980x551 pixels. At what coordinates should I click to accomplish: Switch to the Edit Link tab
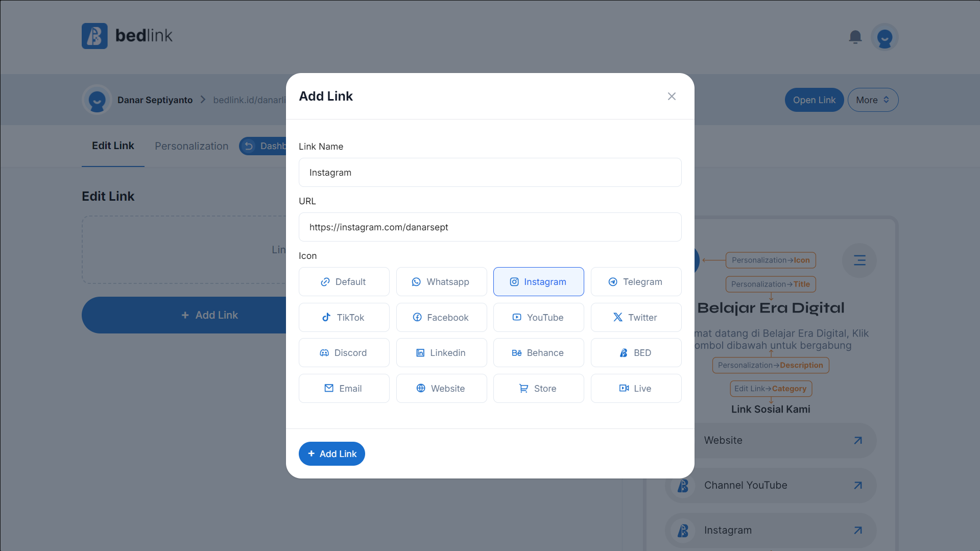pos(113,146)
